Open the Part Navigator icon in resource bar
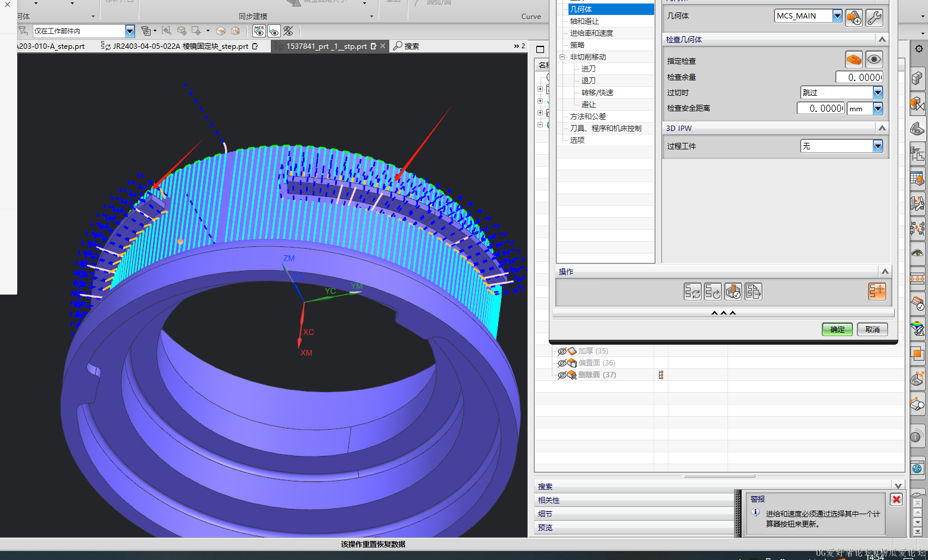This screenshot has width=928, height=560. pos(917,129)
